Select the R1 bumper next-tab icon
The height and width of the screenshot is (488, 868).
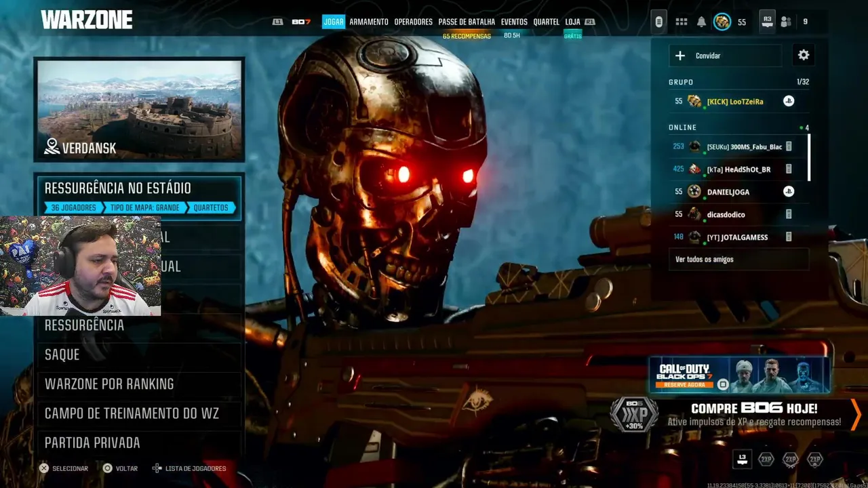[x=590, y=22]
